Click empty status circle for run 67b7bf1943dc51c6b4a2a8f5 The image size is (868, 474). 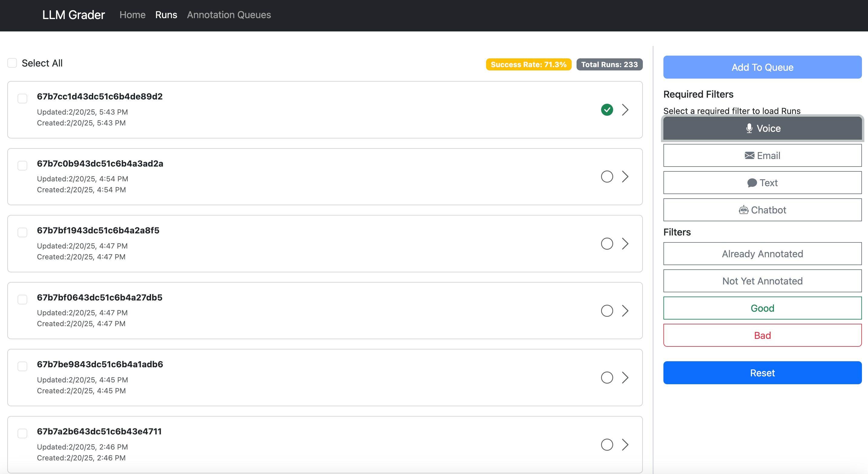click(607, 244)
